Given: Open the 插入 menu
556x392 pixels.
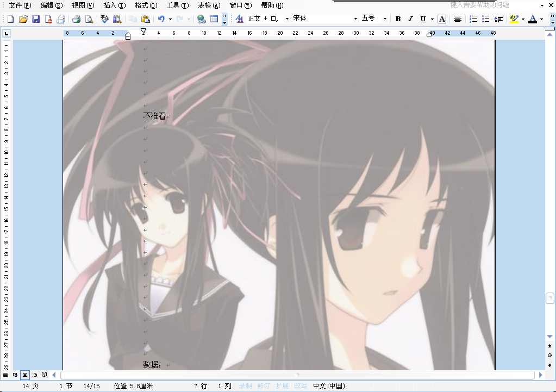Looking at the screenshot, I should [x=115, y=5].
